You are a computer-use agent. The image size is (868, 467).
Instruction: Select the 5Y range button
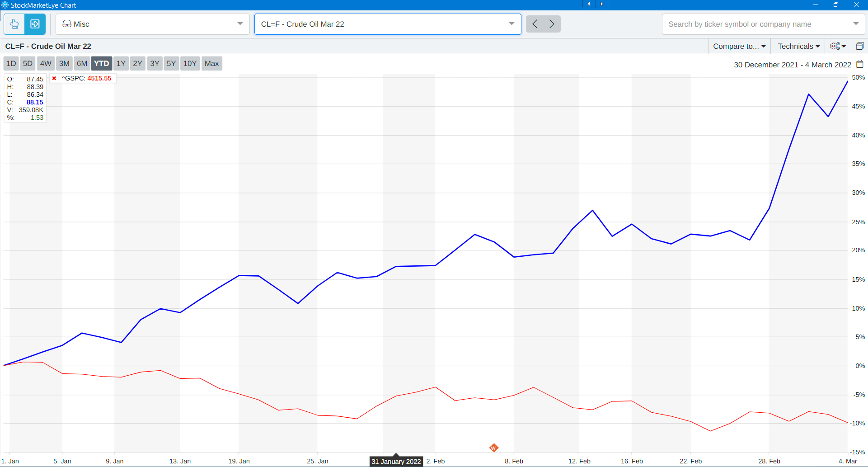(171, 63)
